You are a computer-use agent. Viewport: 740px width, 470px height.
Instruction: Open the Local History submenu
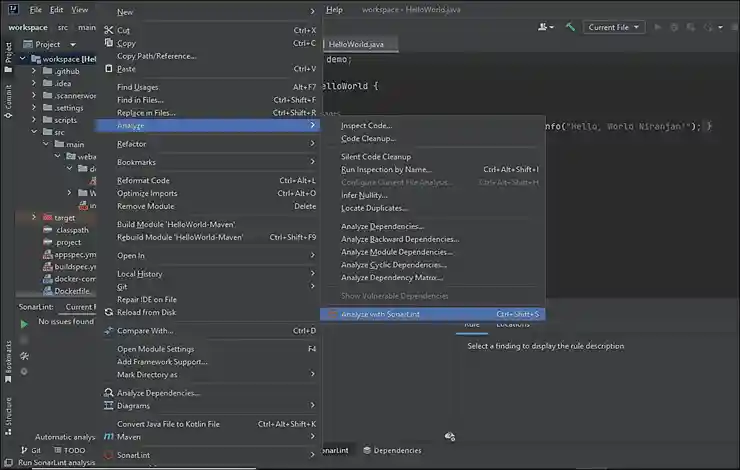pos(210,274)
